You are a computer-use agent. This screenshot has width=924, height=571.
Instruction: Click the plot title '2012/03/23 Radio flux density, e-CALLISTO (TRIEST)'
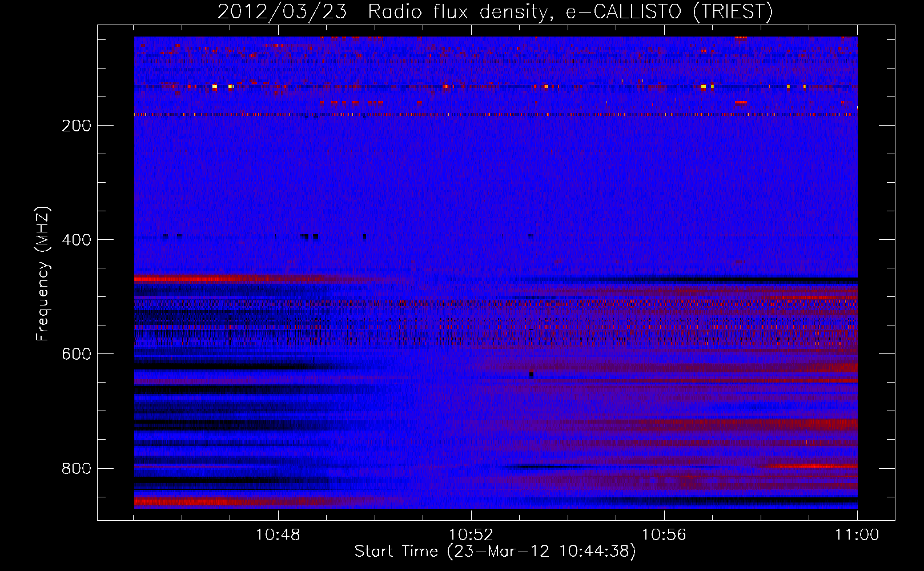click(495, 11)
